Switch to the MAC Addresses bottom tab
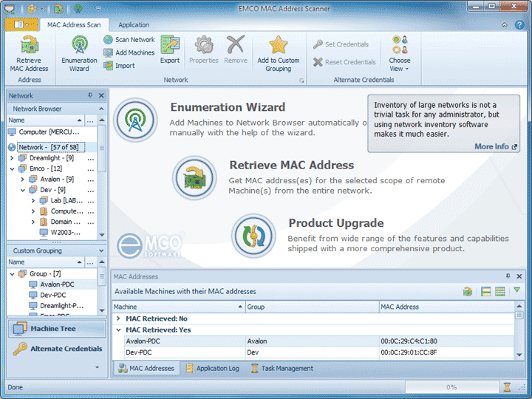 click(146, 368)
